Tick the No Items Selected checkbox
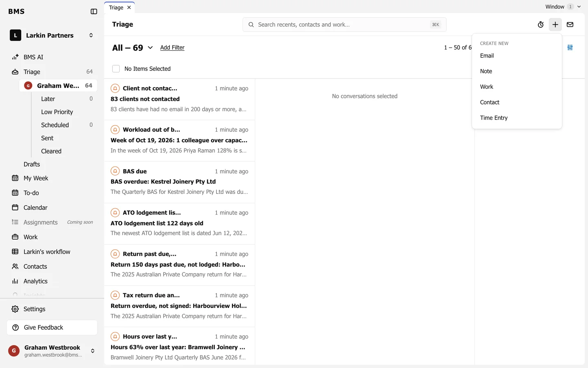Screen dimensions: 588x368 [x=116, y=69]
